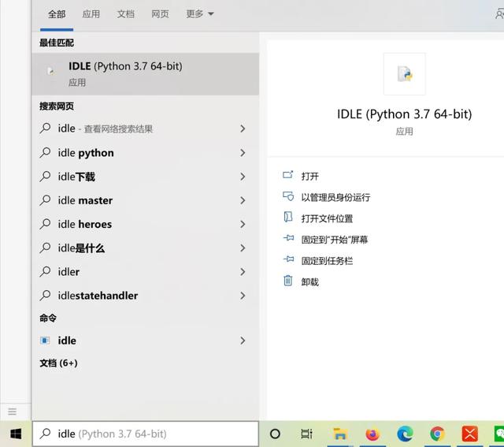Click the open file location icon
Screen dimensions: 504x447
(288, 218)
